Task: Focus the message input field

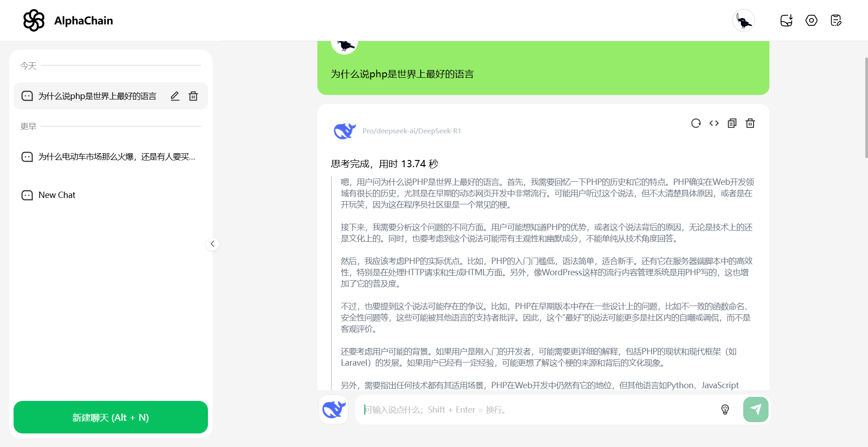Action: pyautogui.click(x=538, y=409)
